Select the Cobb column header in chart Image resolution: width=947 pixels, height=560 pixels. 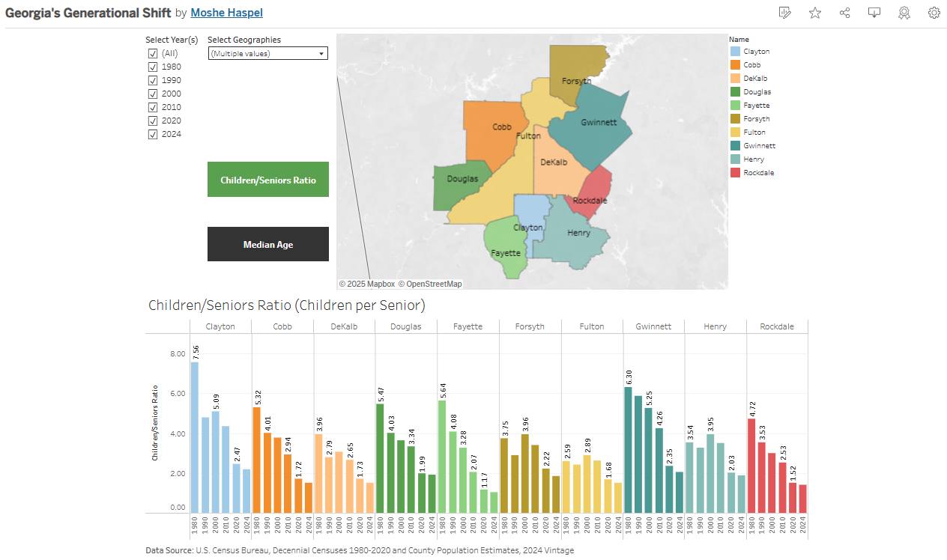(282, 326)
